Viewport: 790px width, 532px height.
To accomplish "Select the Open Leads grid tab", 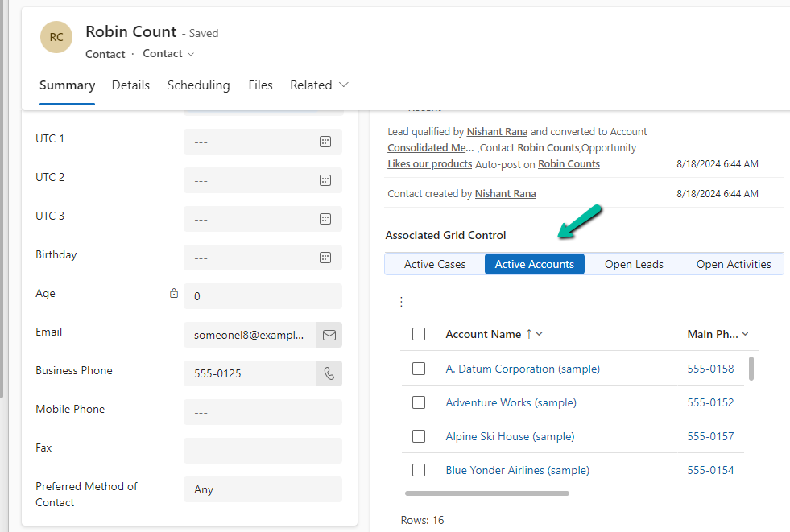I will coord(634,264).
